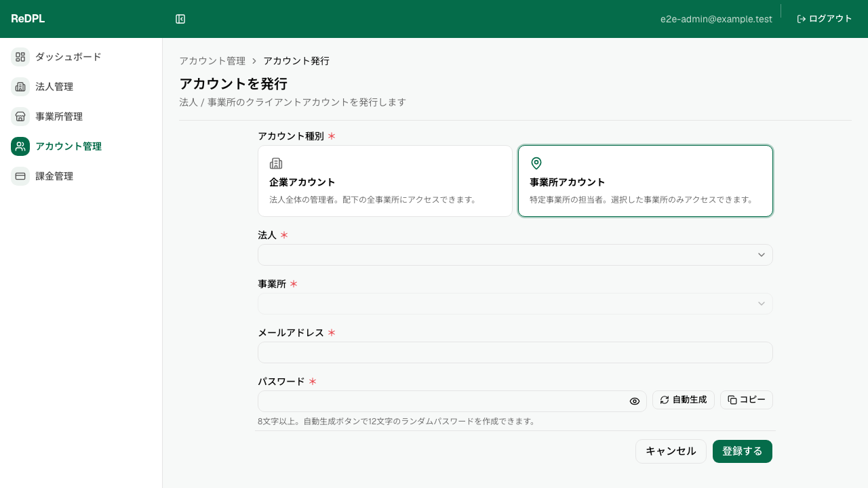Select 課金管理 in the sidebar

(54, 176)
